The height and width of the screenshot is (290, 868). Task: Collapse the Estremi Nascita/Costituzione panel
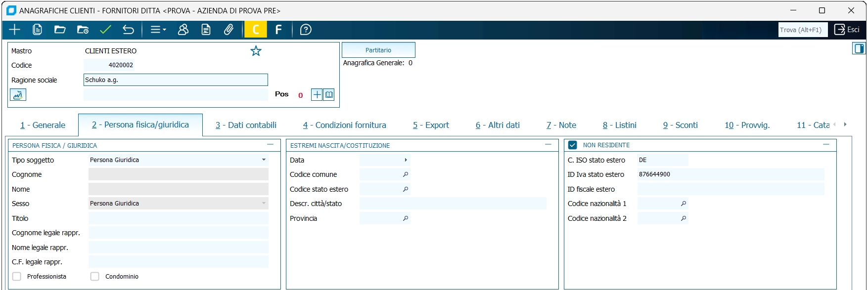point(548,145)
